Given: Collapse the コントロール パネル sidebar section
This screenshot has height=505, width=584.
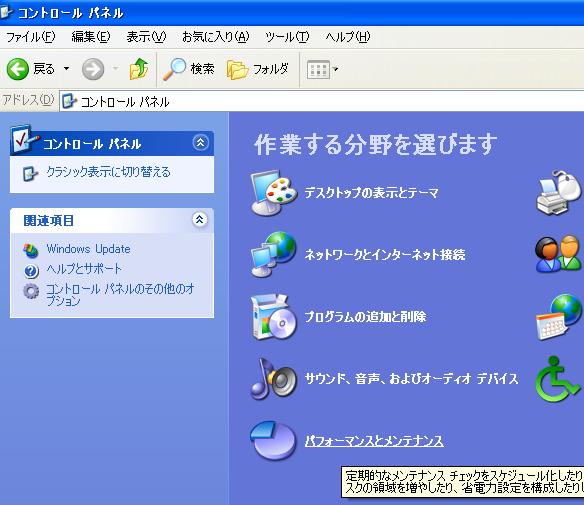Looking at the screenshot, I should tap(200, 143).
